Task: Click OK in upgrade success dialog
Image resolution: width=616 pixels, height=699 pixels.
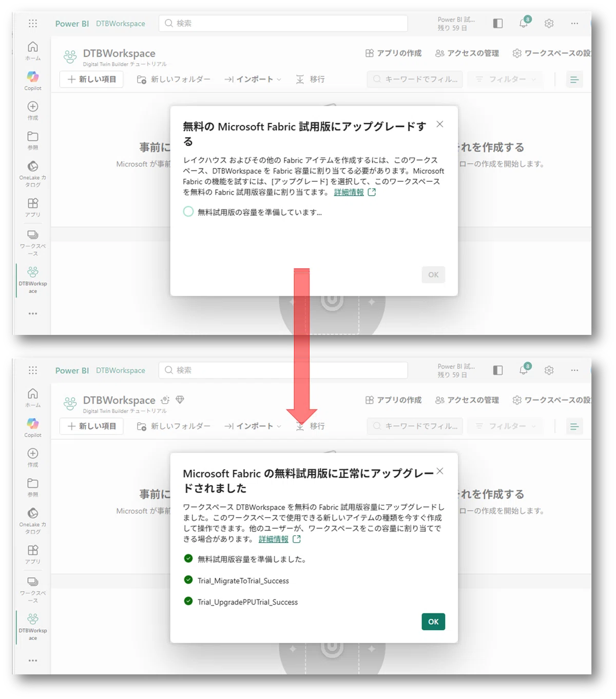Action: tap(433, 621)
